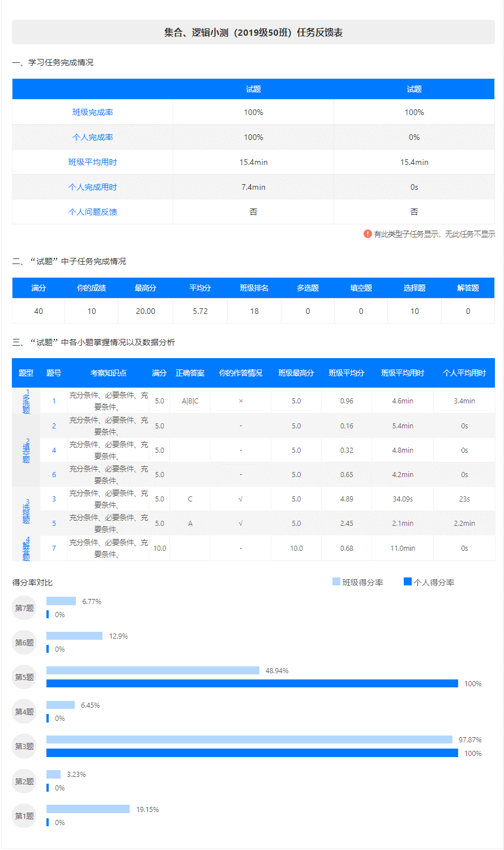Click the 个人得分率 dark blue legend swatch

408,581
